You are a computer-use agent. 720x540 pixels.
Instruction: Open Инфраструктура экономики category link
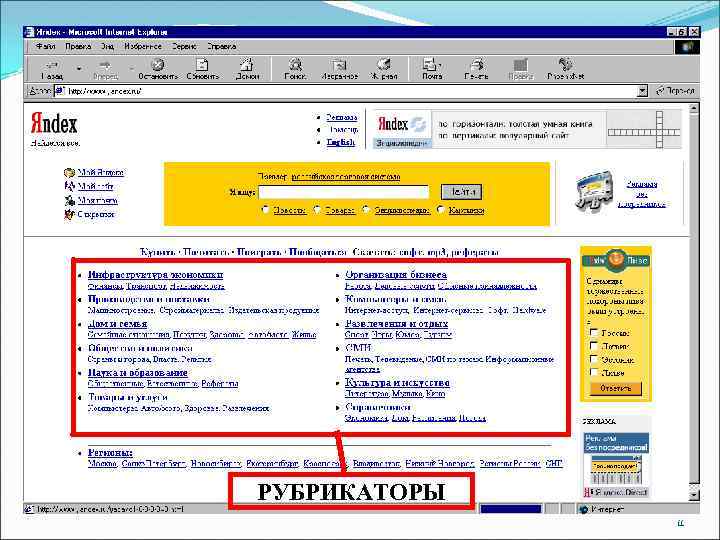point(155,275)
